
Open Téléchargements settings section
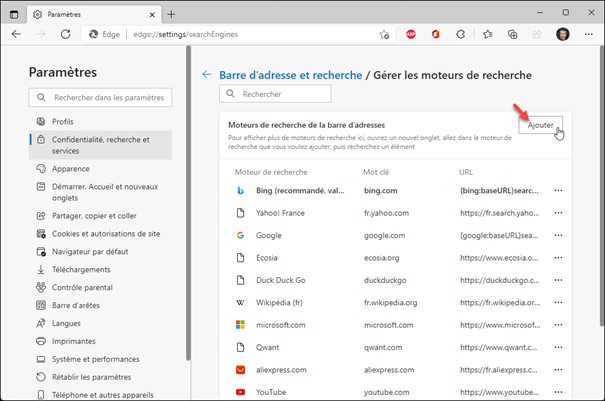(82, 269)
